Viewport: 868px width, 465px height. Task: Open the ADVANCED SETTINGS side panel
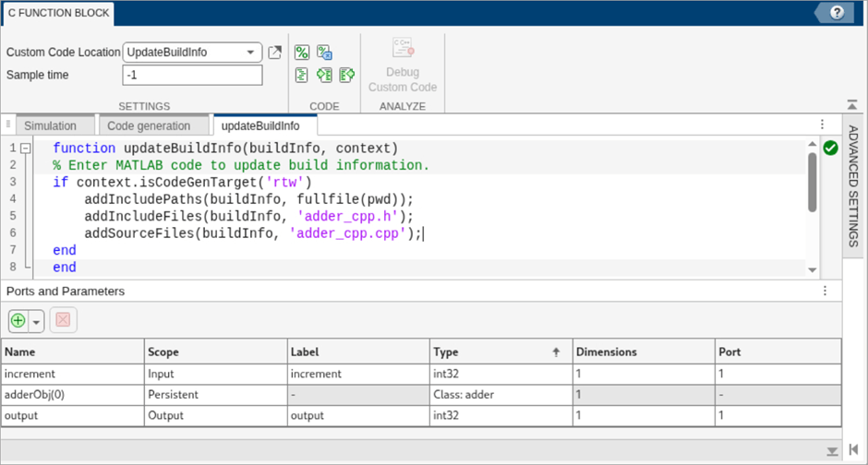pos(853,186)
